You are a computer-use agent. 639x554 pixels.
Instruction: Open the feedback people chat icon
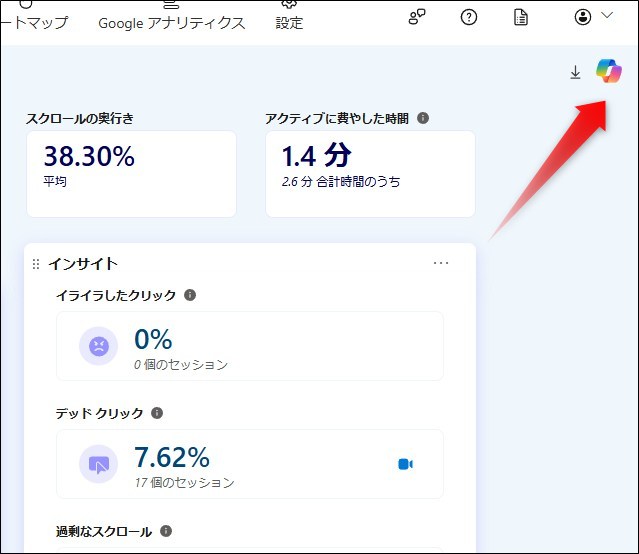pos(416,17)
